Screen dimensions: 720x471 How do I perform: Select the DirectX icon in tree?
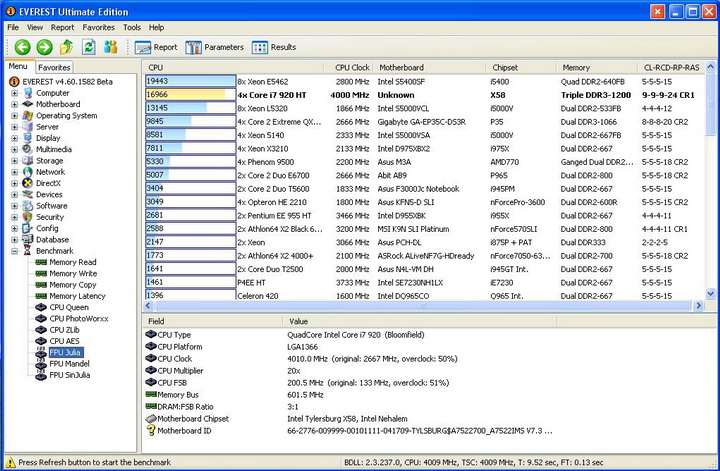pyautogui.click(x=28, y=183)
